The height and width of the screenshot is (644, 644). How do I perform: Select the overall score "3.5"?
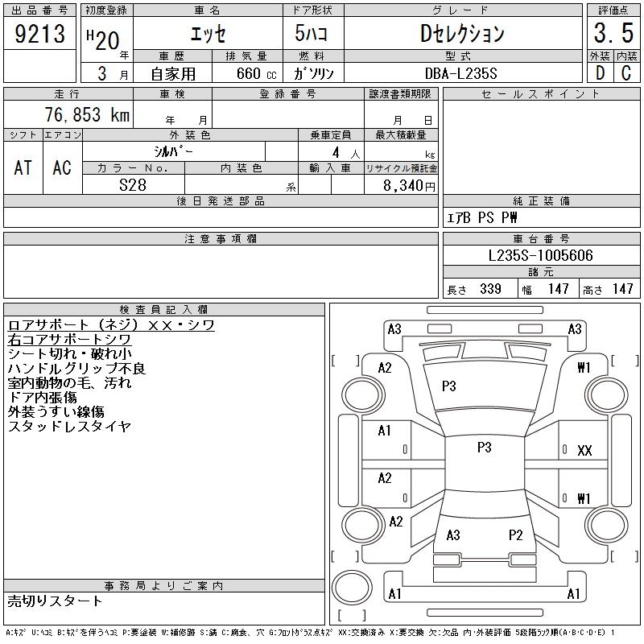pos(613,33)
